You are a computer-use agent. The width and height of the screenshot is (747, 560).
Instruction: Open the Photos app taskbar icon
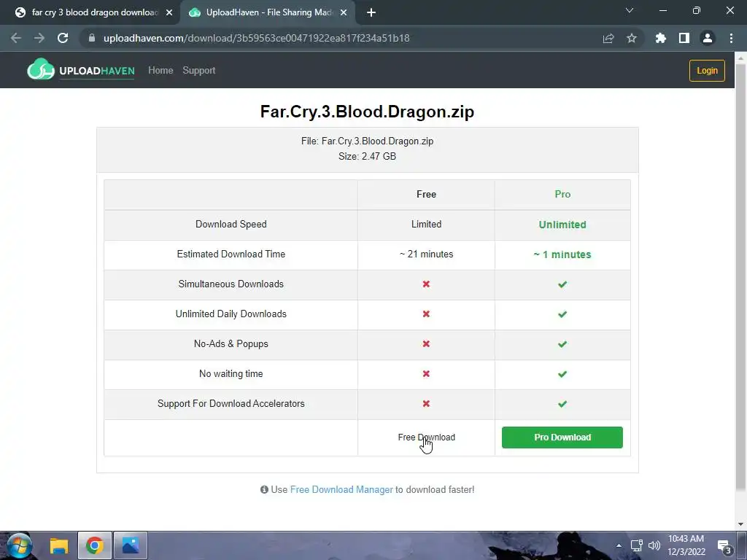click(x=131, y=545)
